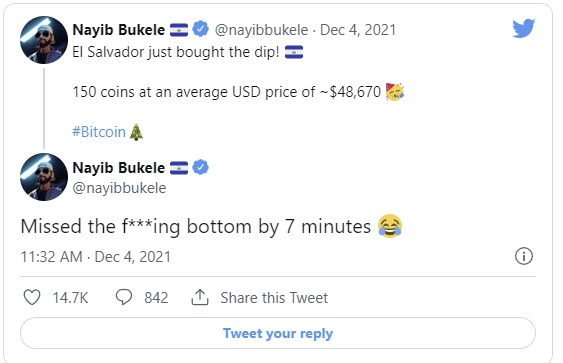
Task: Open replies via the speech bubble icon
Action: coord(124,297)
